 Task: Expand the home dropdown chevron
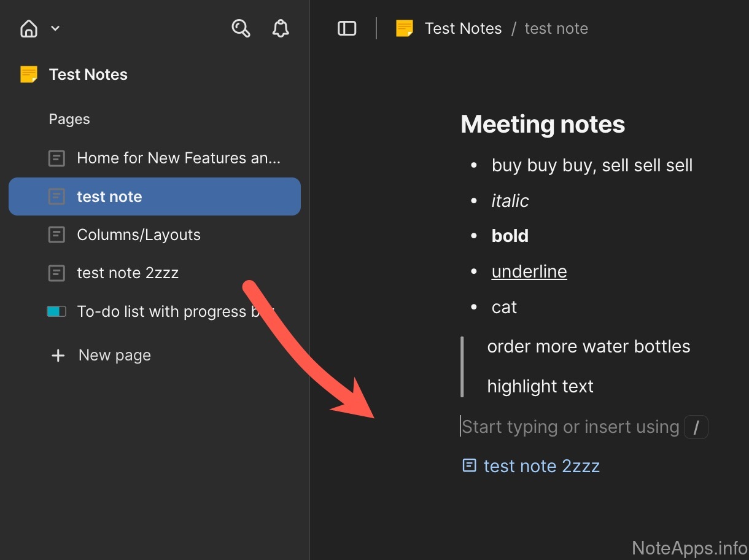[x=55, y=28]
